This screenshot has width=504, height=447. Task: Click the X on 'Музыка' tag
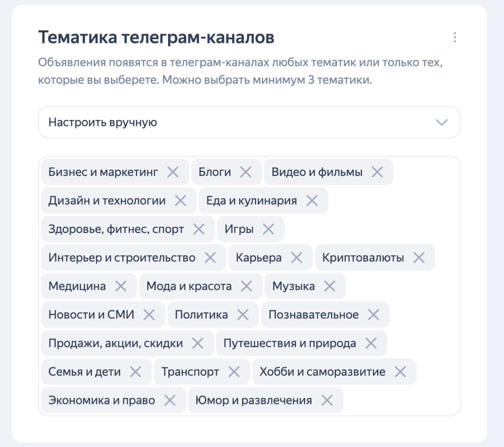coord(330,286)
